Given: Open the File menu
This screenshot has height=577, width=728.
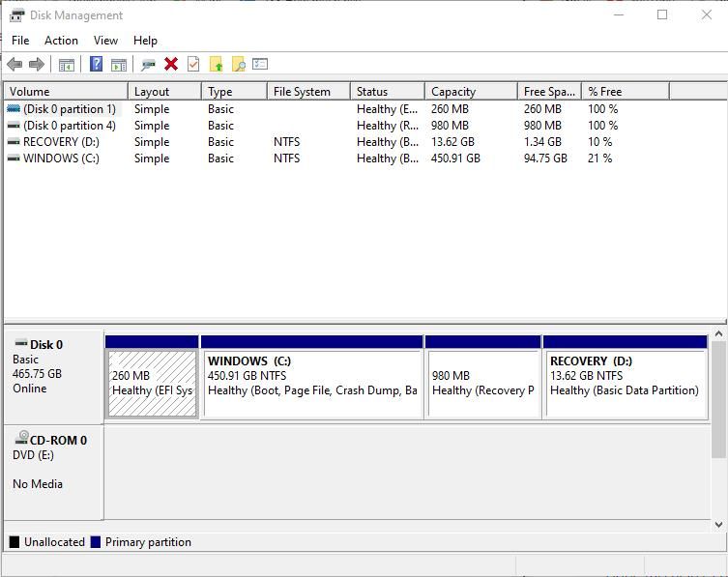Looking at the screenshot, I should pos(20,41).
